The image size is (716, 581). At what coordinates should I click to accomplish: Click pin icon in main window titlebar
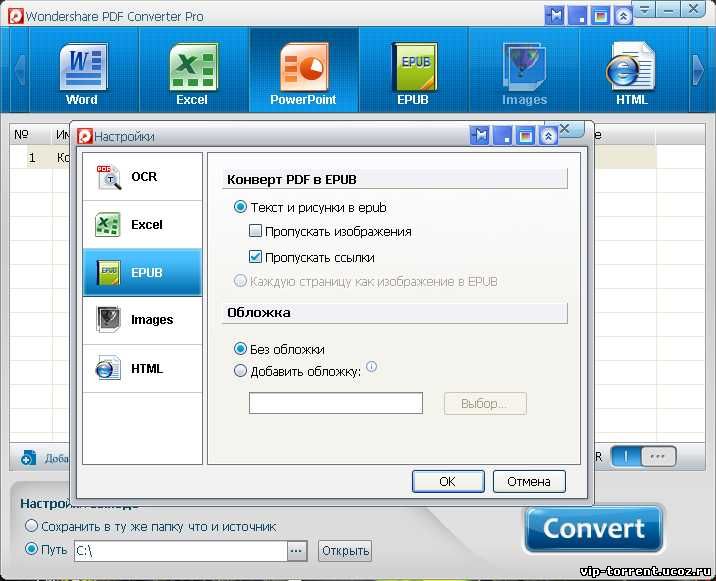click(x=555, y=16)
